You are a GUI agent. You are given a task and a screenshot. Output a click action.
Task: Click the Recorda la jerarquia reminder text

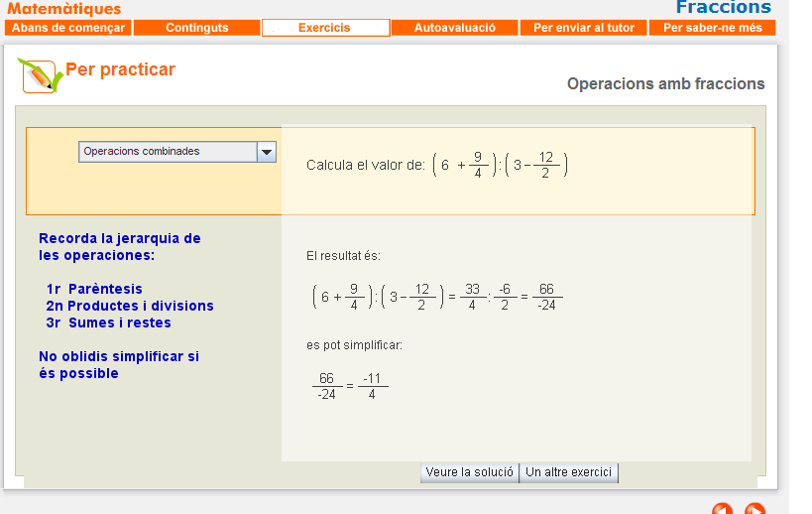pyautogui.click(x=119, y=246)
